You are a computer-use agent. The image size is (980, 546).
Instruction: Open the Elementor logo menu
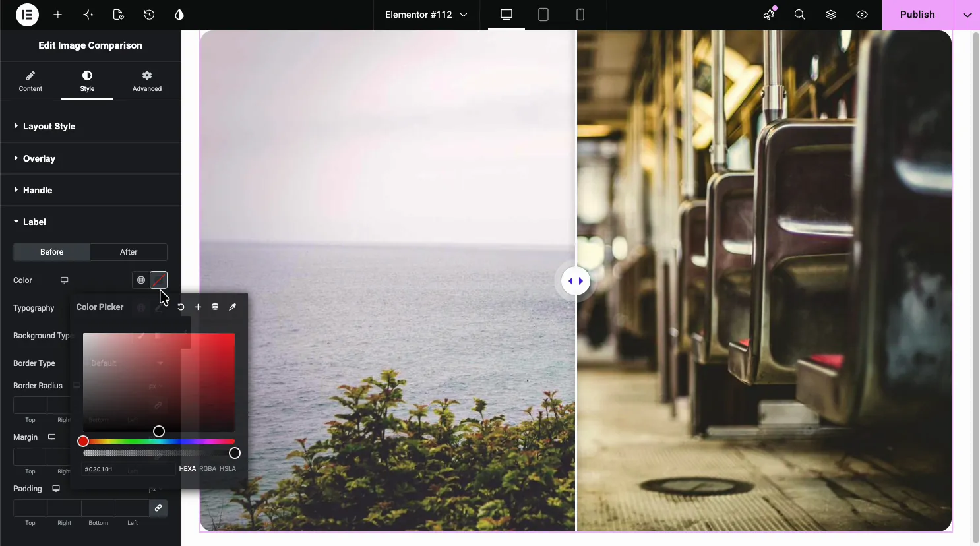[27, 15]
